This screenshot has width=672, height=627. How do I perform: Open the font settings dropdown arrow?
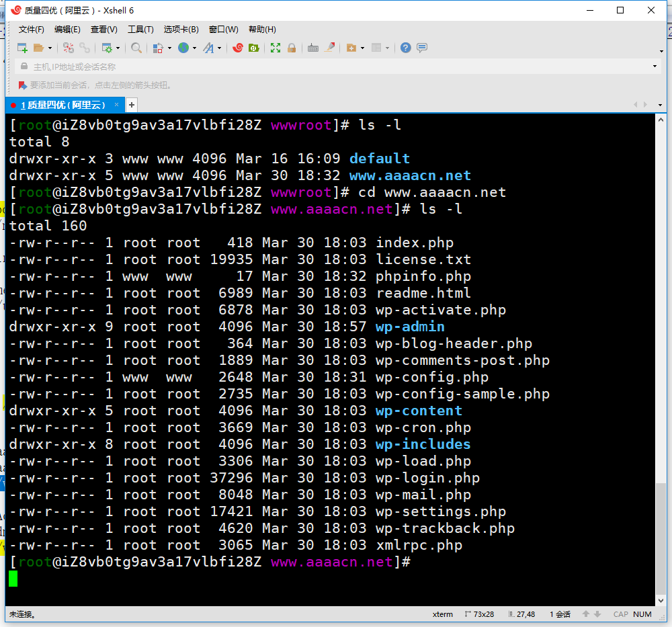pyautogui.click(x=219, y=48)
